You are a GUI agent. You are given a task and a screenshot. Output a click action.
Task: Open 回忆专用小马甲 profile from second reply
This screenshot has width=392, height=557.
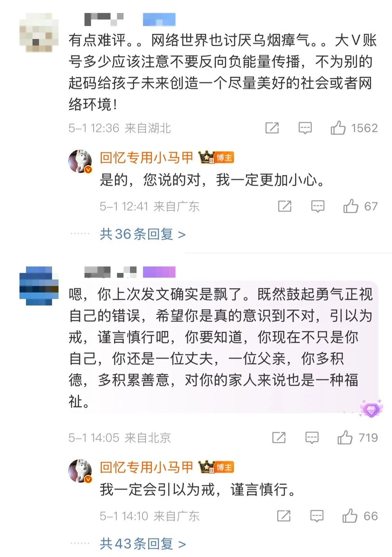[x=146, y=467]
